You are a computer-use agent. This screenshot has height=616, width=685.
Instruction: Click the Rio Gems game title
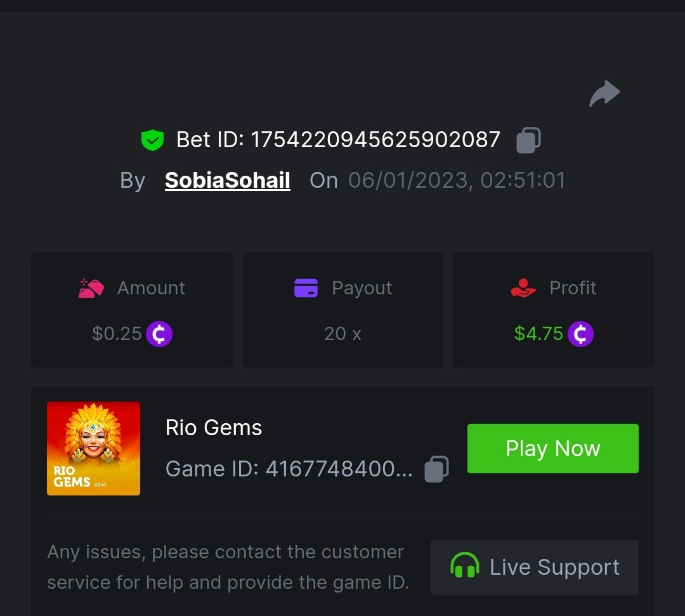(214, 428)
